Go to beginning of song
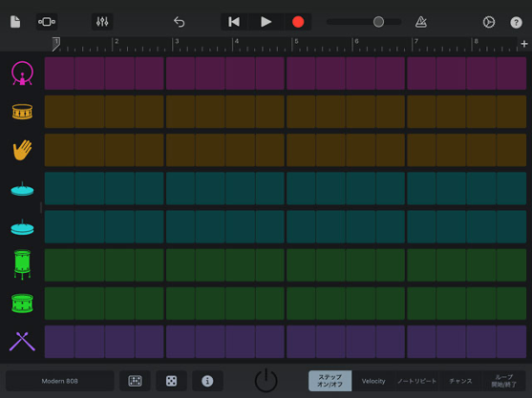532x398 pixels. [234, 22]
